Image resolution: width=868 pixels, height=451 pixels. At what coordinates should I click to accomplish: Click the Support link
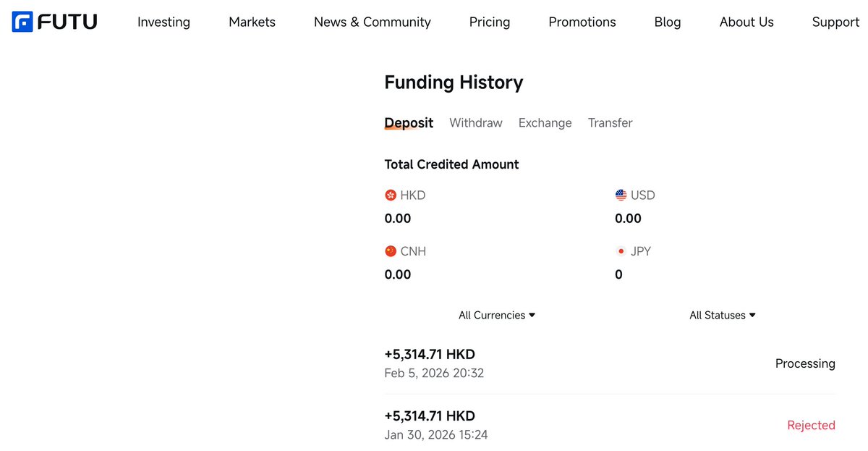point(835,22)
